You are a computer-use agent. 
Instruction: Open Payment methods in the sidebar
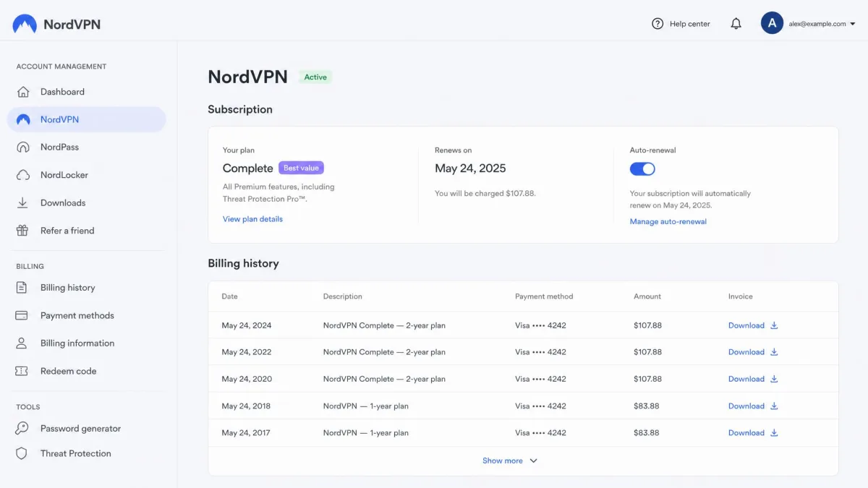(x=87, y=315)
